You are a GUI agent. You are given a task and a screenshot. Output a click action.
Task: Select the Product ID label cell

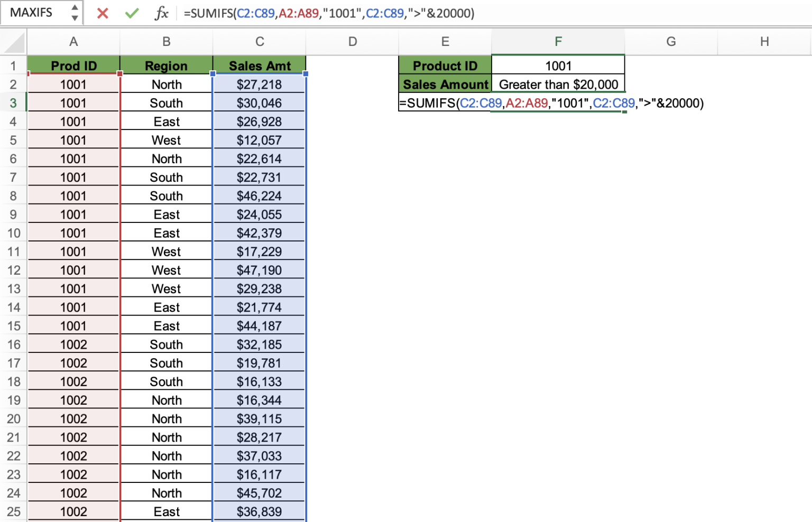pos(445,66)
